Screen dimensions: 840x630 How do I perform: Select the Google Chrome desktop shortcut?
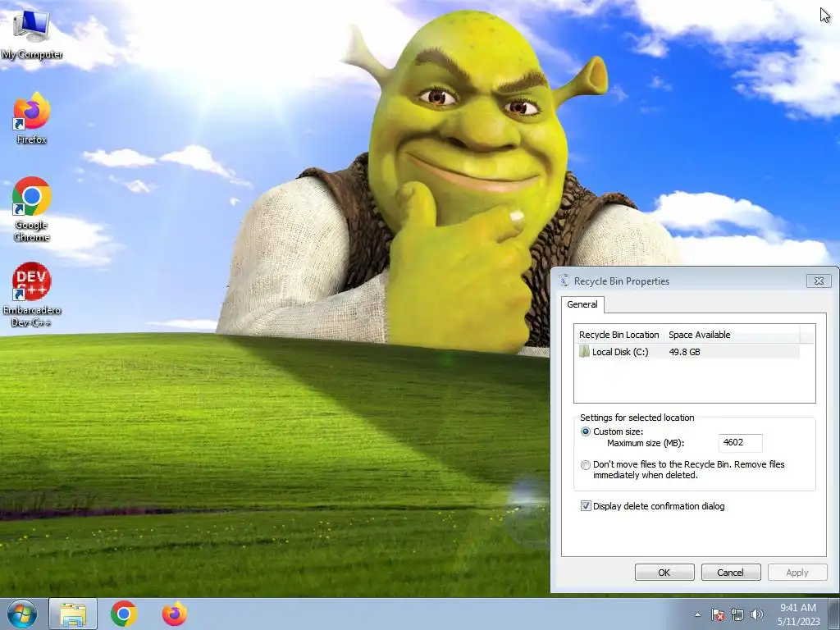(x=32, y=209)
